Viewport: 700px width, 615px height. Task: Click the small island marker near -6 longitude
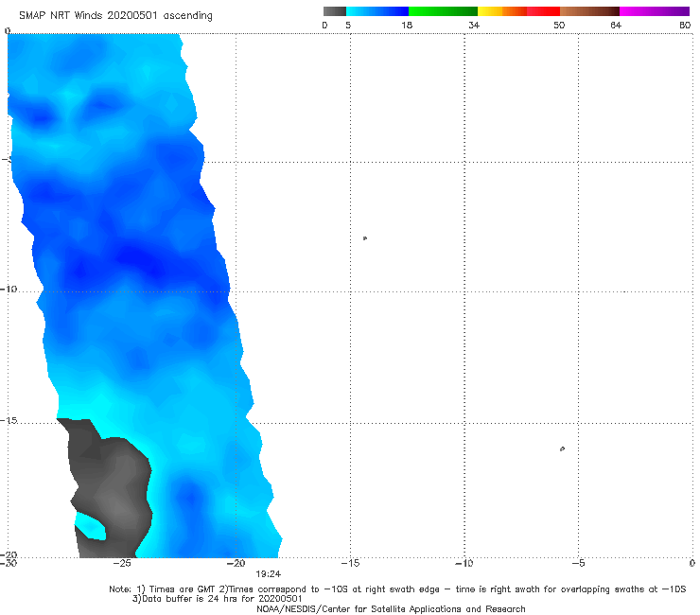[562, 448]
